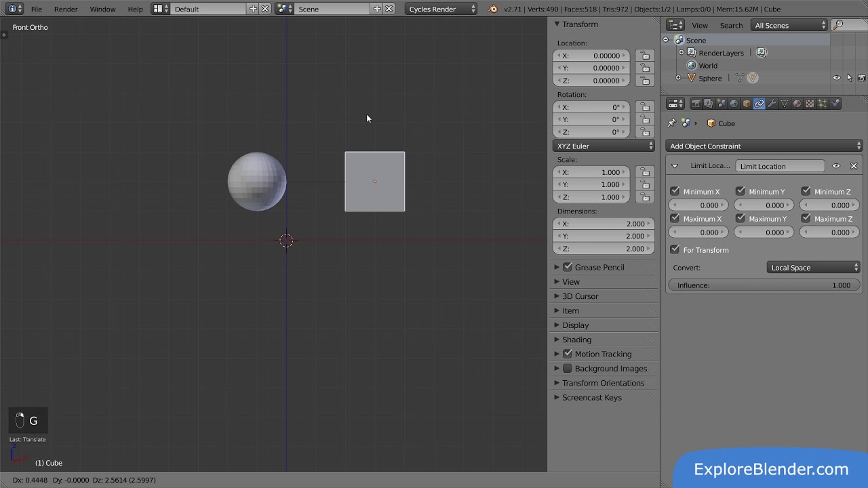
Task: Uncheck the Minimum X checkbox
Action: [x=675, y=192]
